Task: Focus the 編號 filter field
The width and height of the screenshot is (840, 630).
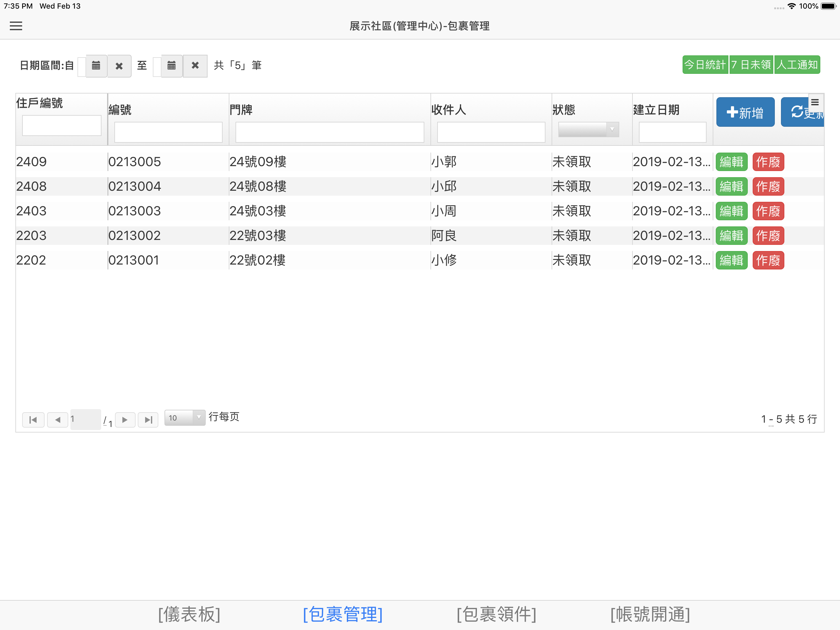Action: (168, 132)
